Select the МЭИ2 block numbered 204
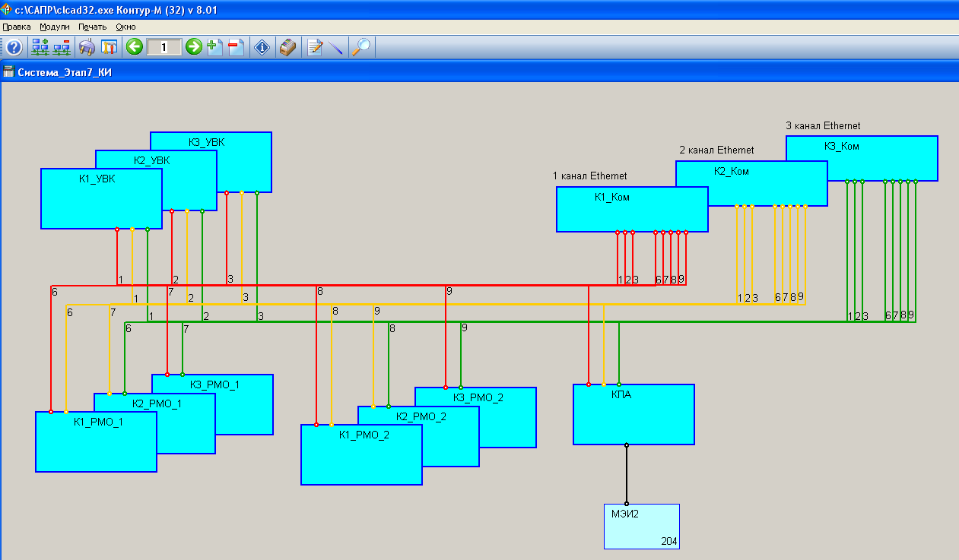 642,527
